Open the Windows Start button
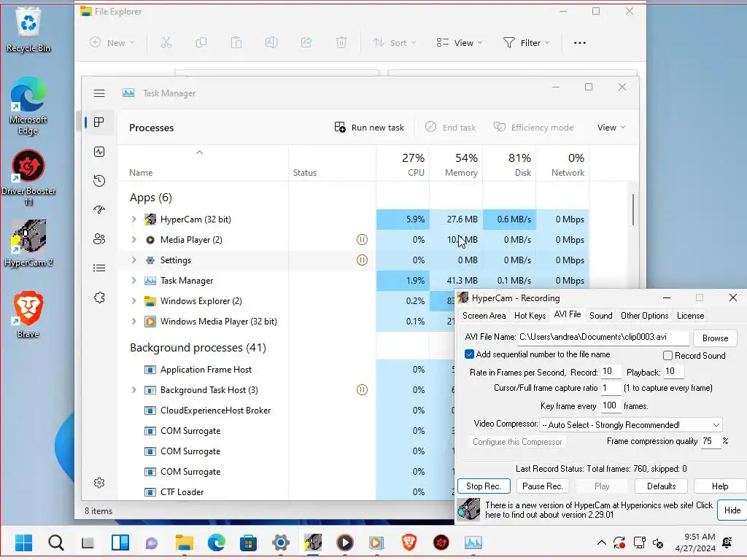This screenshot has width=747, height=560. tap(24, 542)
